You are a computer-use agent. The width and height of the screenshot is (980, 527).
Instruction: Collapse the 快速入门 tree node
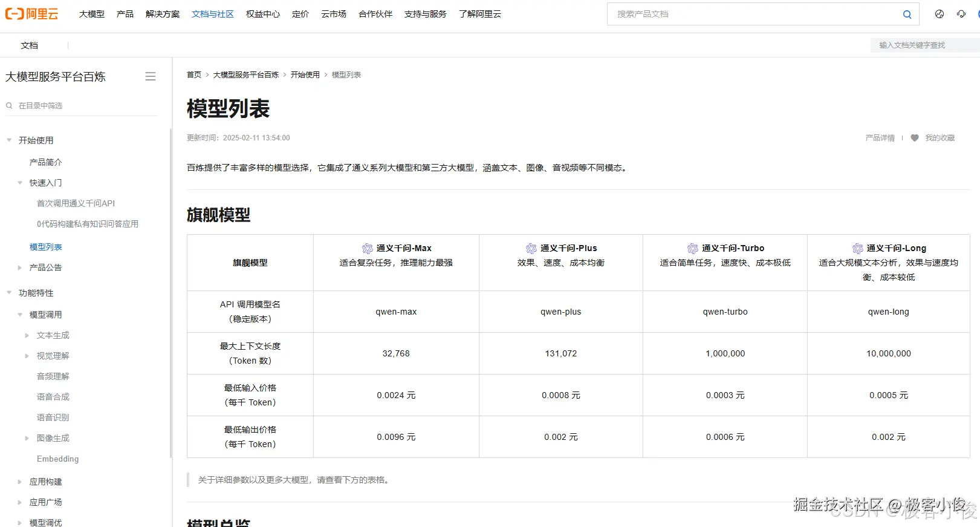[x=20, y=182]
